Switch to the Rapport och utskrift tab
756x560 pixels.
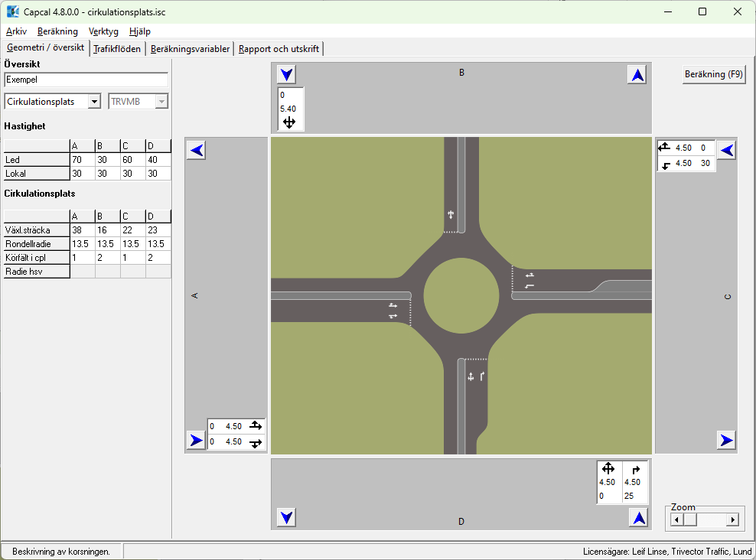coord(279,49)
